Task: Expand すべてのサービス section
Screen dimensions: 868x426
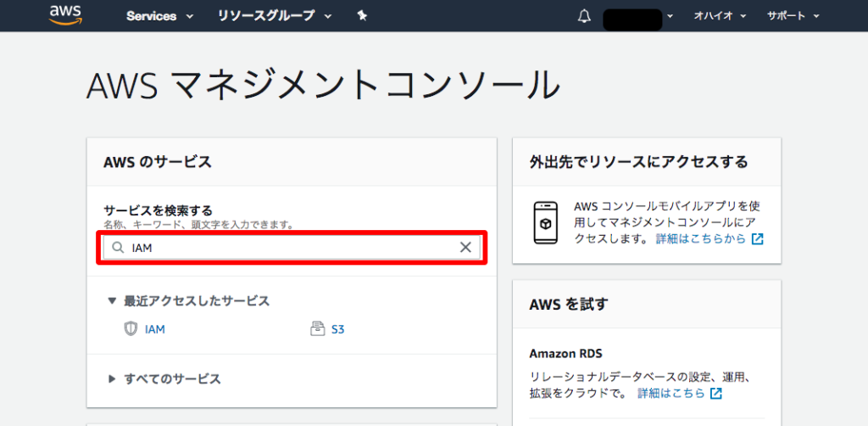Action: 164,379
